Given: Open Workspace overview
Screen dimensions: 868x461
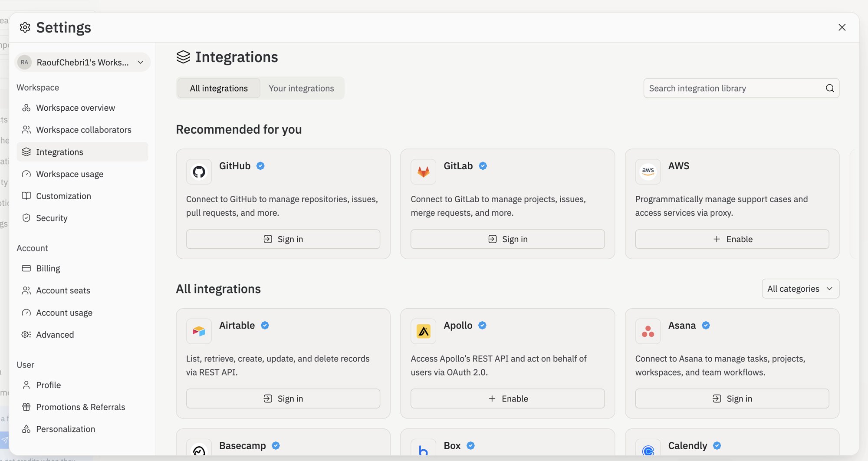Looking at the screenshot, I should 82,108.
